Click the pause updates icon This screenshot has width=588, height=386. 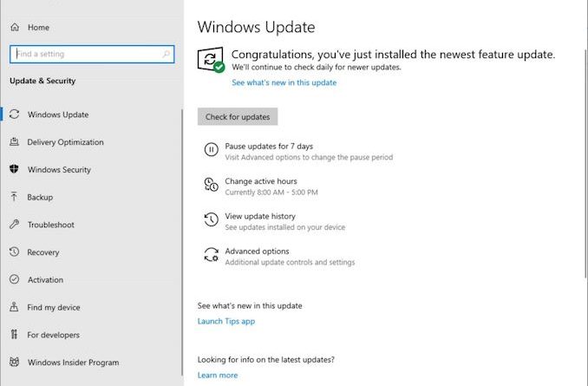(211, 151)
